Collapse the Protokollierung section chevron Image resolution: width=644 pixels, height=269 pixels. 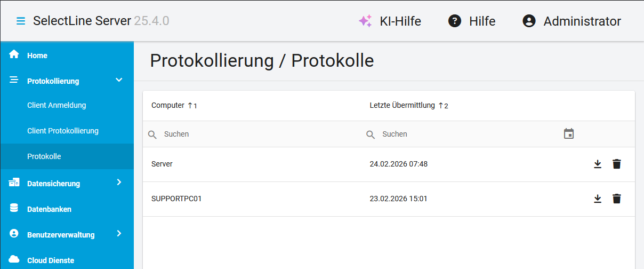(x=119, y=81)
